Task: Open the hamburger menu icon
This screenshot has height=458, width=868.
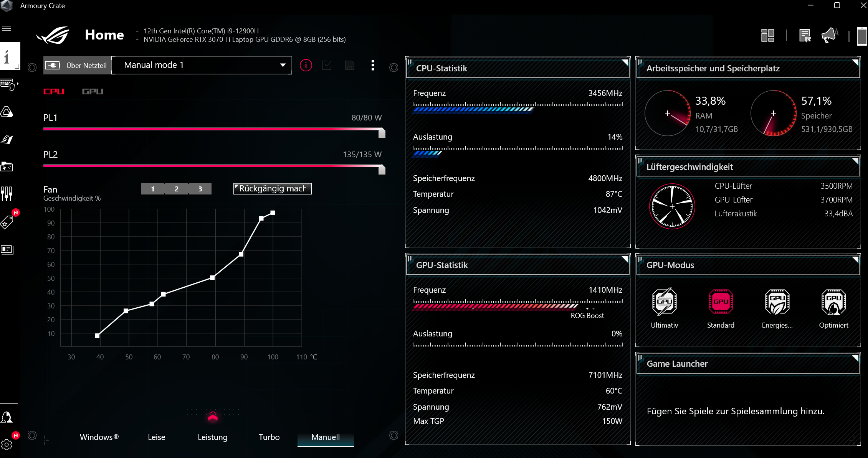Action: click(7, 29)
